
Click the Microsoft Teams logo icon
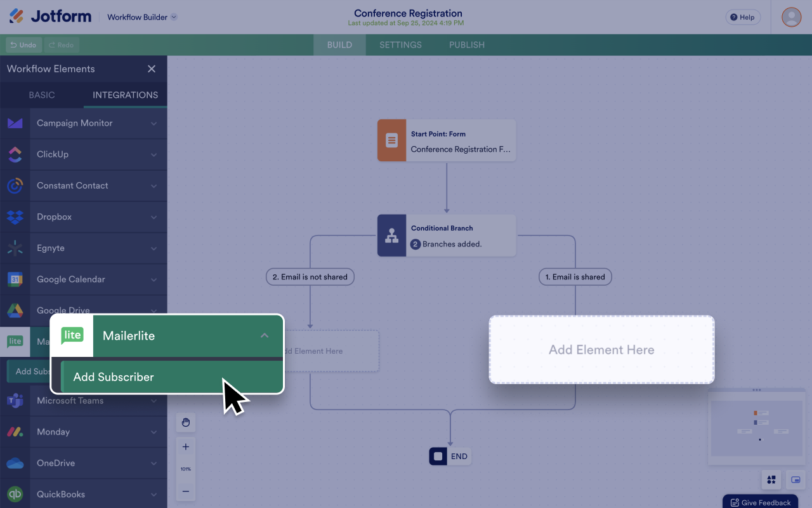pos(15,401)
